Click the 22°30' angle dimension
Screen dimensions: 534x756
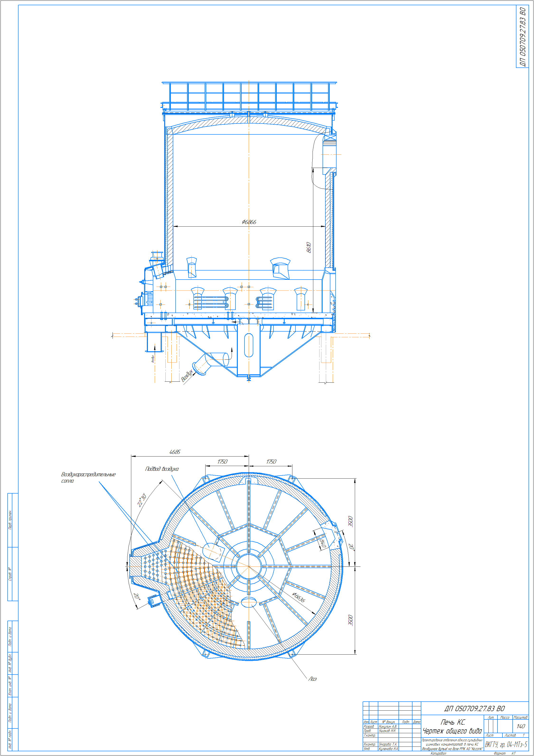click(142, 500)
